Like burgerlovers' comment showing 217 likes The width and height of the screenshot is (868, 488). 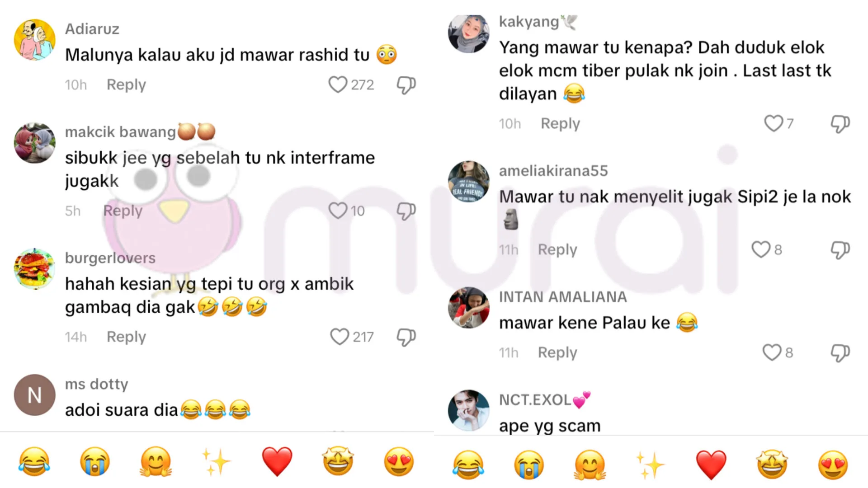tap(340, 337)
